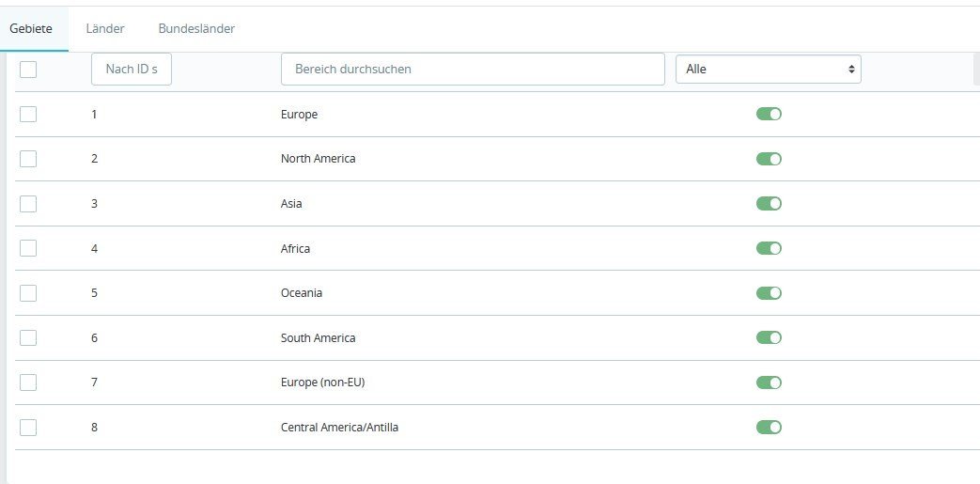Toggle South America enabled switch

(769, 337)
